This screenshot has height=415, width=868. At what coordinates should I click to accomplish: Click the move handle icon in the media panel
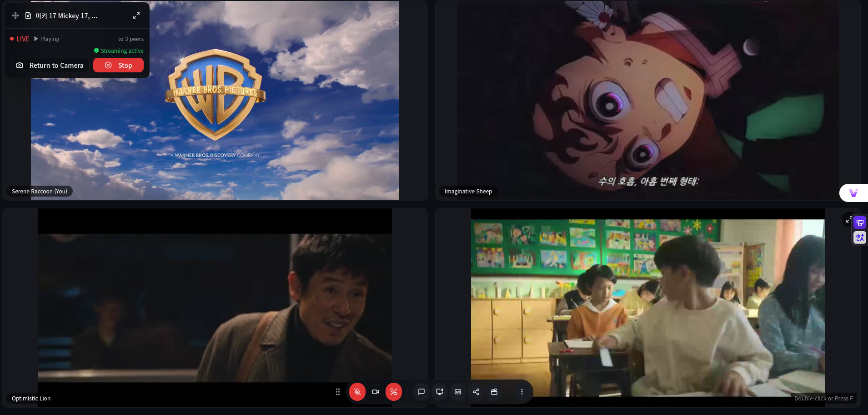[x=15, y=15]
